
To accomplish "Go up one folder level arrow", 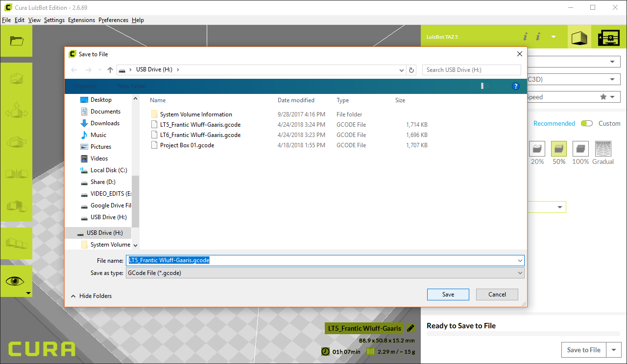I will 110,70.
